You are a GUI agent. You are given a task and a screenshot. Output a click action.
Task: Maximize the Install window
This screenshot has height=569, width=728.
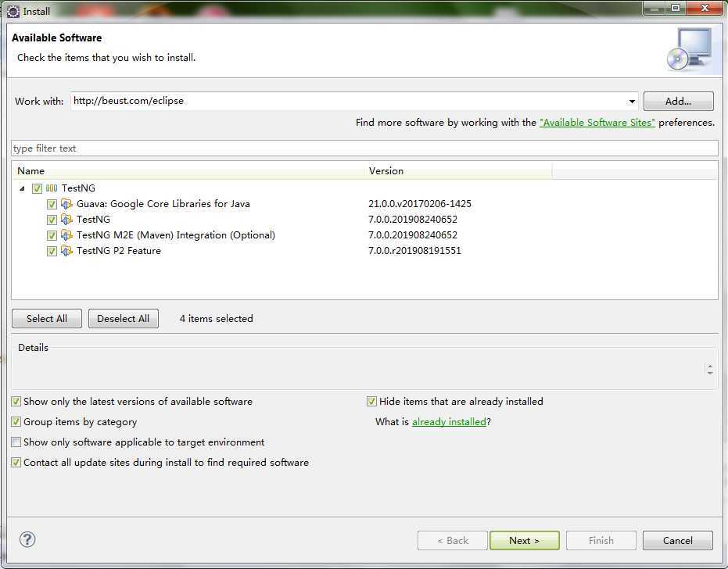(676, 8)
